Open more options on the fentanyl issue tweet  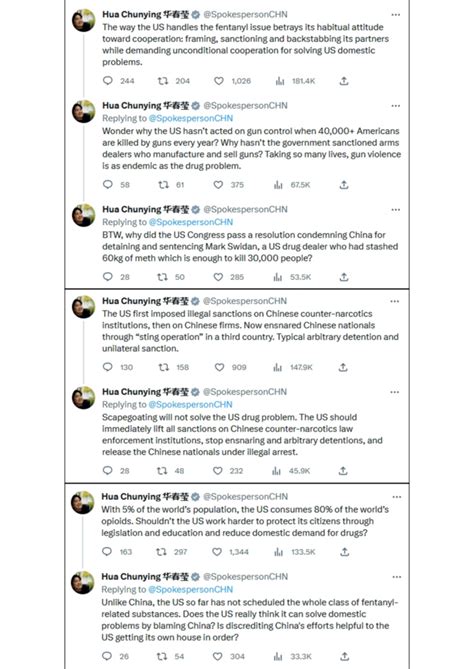coord(395,15)
